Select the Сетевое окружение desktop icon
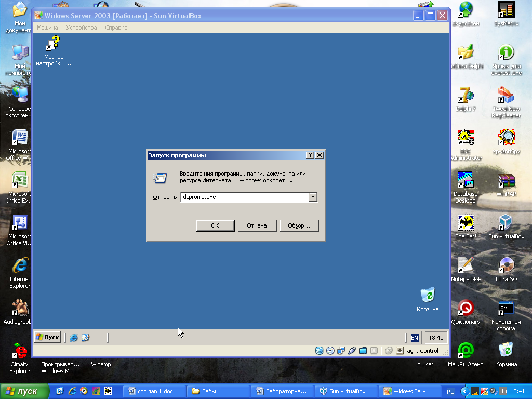Screen dimensions: 532x399 [19, 102]
